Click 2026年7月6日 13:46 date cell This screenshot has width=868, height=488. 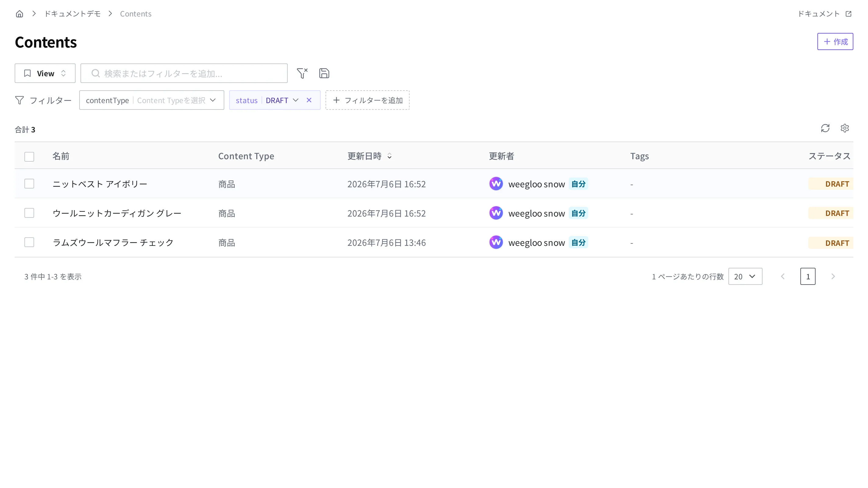point(386,242)
